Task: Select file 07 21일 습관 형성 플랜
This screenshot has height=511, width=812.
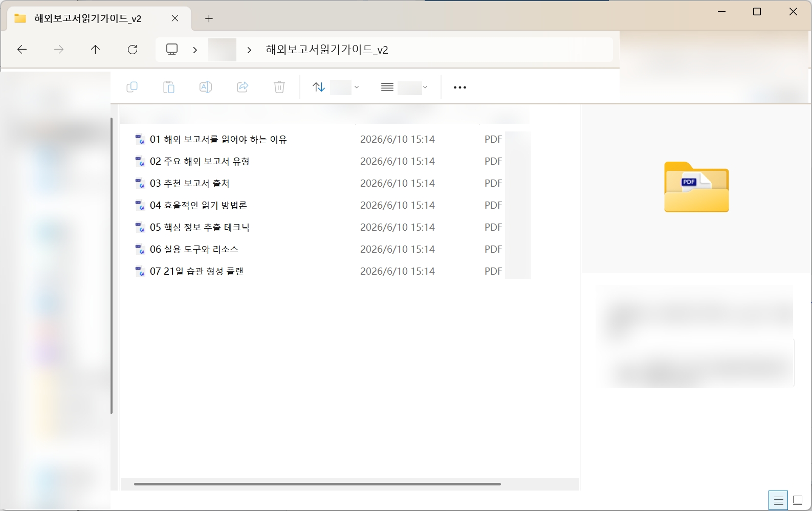Action: click(x=196, y=271)
